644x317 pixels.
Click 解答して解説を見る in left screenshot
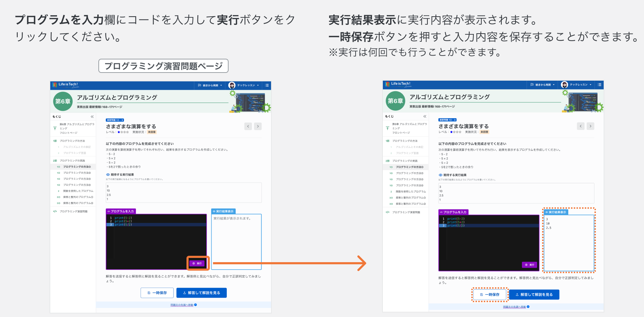coord(201,293)
